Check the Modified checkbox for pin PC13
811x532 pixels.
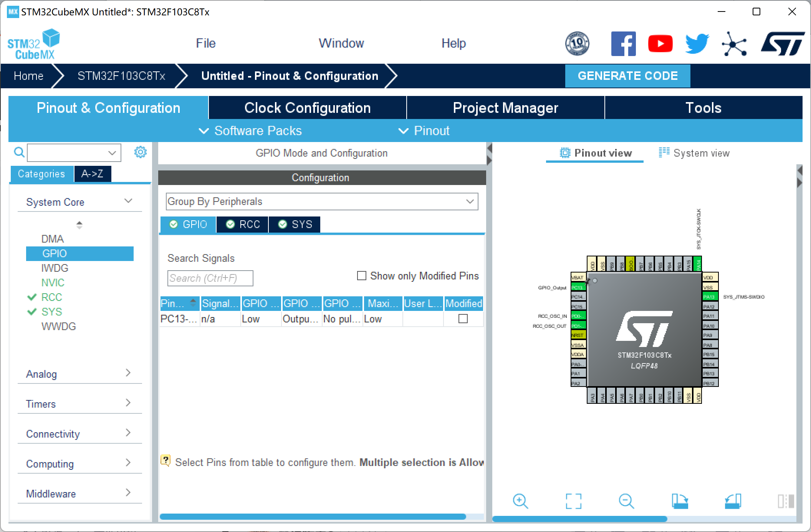pos(463,319)
